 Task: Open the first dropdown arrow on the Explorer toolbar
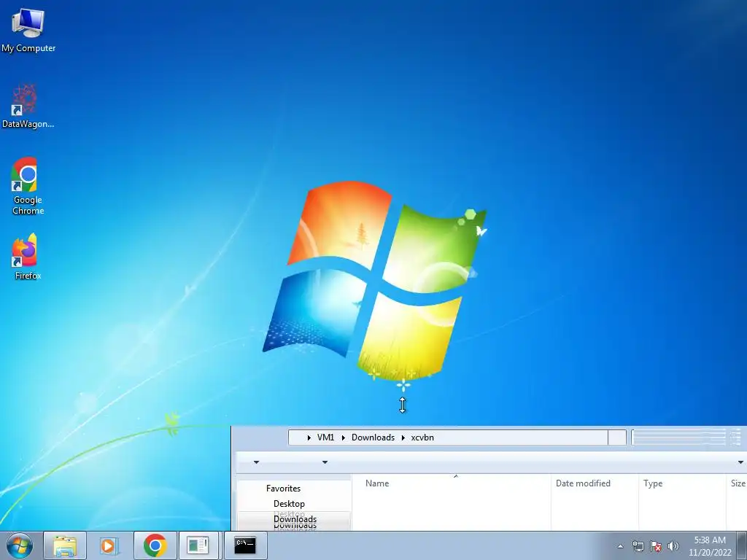pos(256,462)
